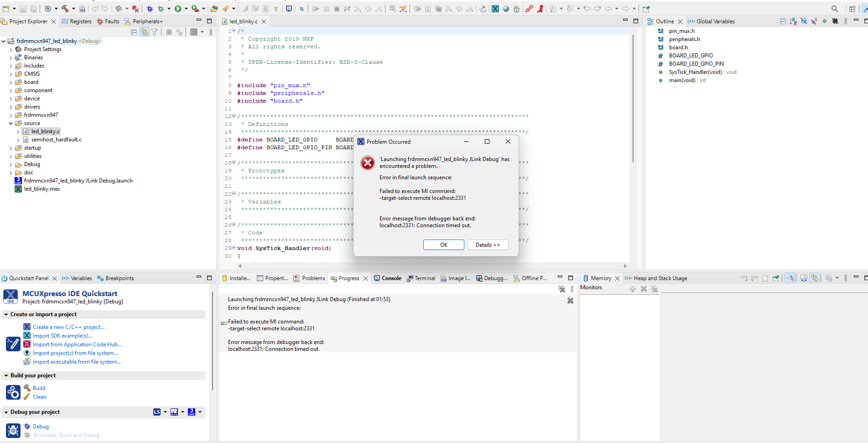This screenshot has height=443, width=868.
Task: Toggle Link with Editor in Project Explorer
Action: pos(145,31)
